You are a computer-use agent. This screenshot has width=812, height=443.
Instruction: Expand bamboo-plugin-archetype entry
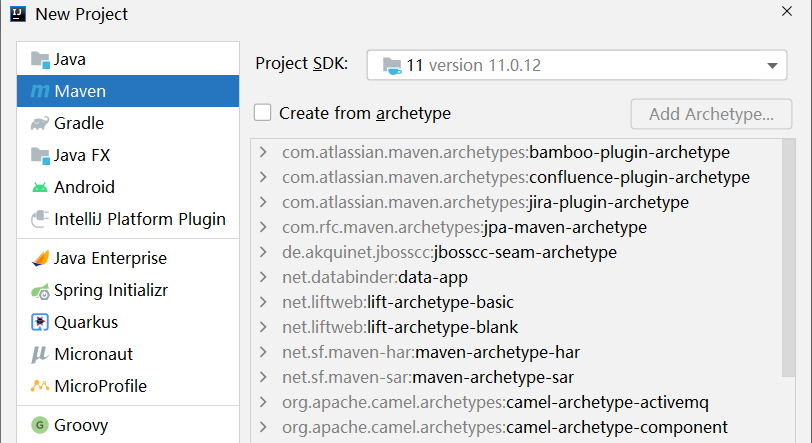pos(263,152)
